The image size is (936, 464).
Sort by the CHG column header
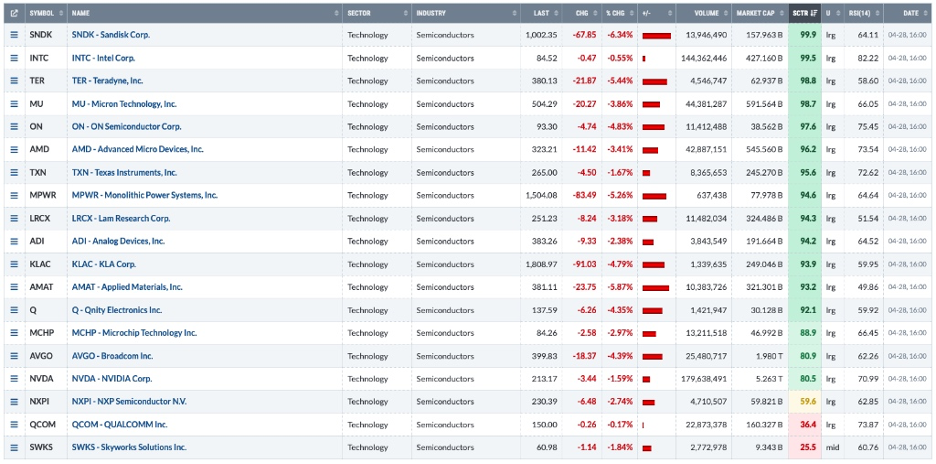point(581,13)
